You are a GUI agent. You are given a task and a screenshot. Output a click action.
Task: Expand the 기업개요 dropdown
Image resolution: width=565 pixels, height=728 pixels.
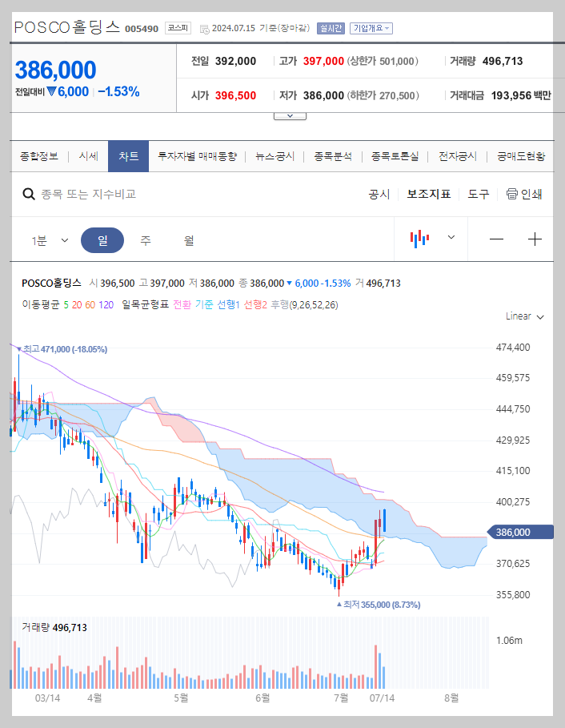(x=371, y=29)
